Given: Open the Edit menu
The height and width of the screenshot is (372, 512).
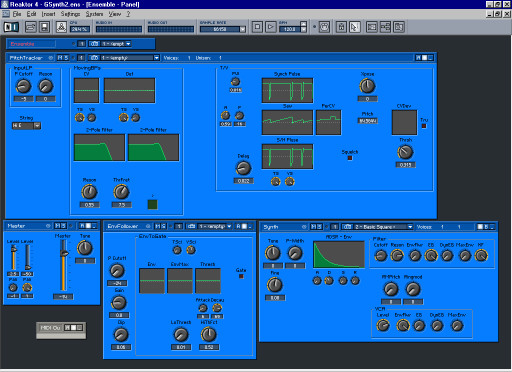Looking at the screenshot, I should pos(31,14).
